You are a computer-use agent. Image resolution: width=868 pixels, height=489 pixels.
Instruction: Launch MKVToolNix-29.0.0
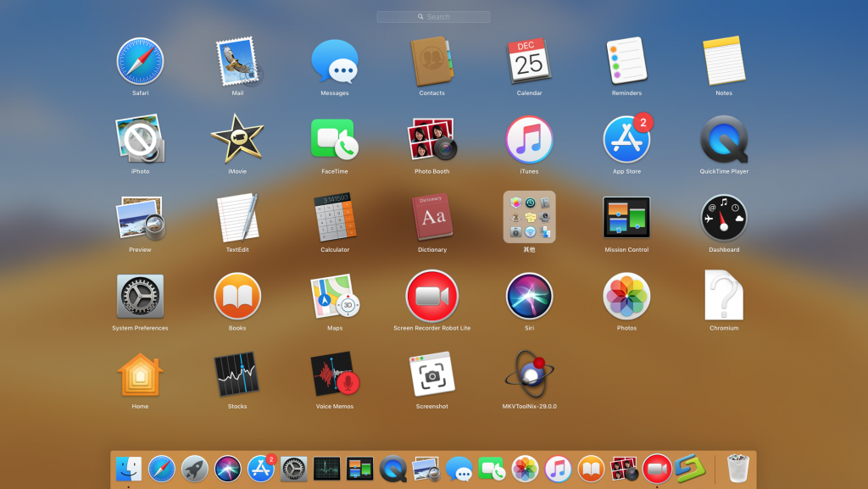529,373
